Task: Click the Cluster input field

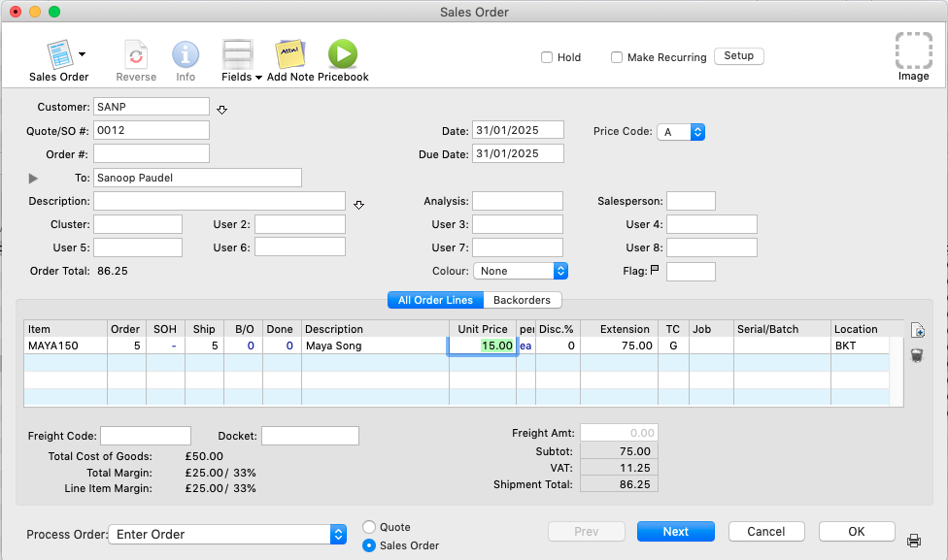Action: coord(138,224)
